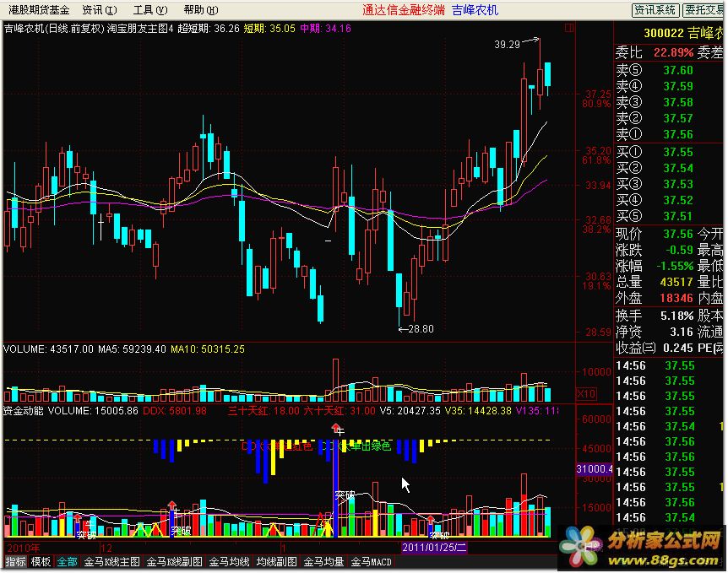This screenshot has height=573, width=728.
Task: Select the 金马均线 indicator tab
Action: 229,562
